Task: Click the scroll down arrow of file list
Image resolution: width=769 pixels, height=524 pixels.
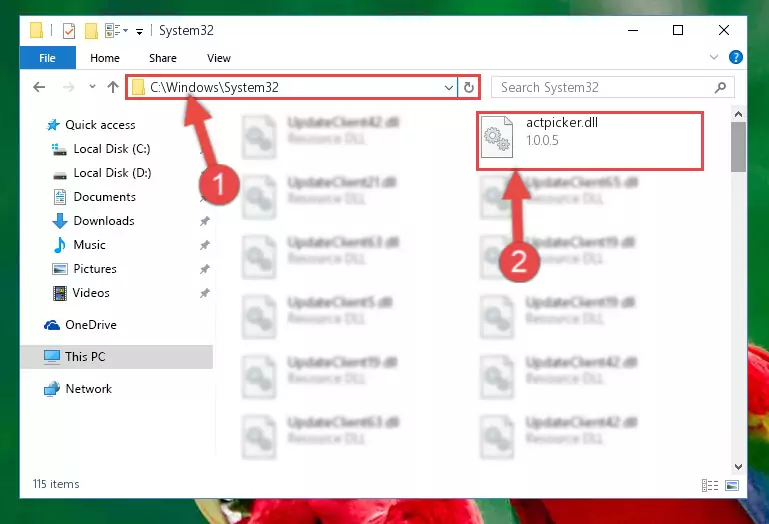Action: point(738,467)
